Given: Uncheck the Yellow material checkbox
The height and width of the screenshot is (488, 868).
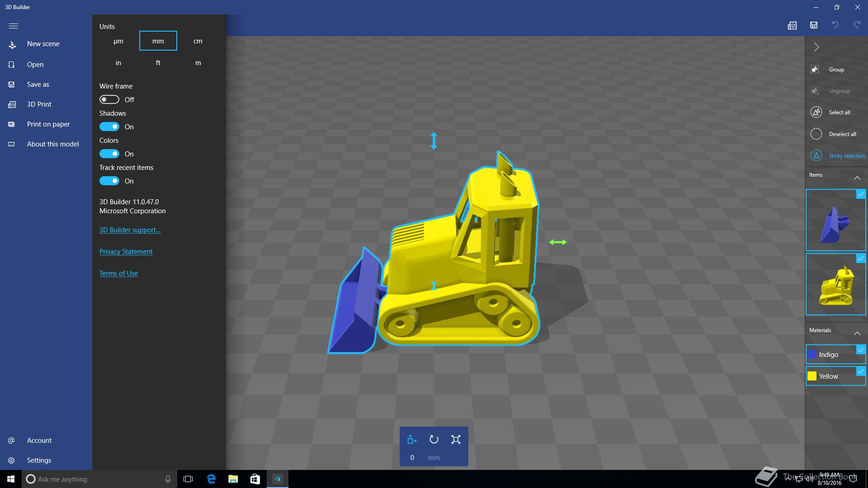Looking at the screenshot, I should 861,371.
